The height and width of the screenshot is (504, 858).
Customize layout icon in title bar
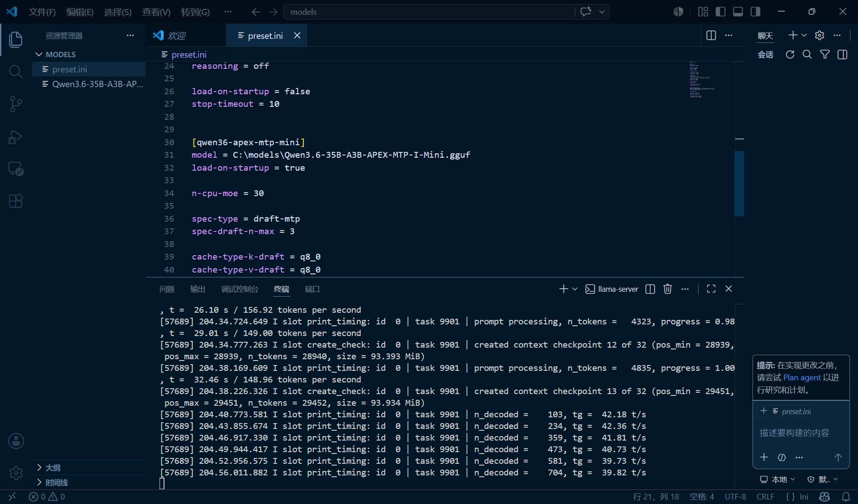click(703, 12)
